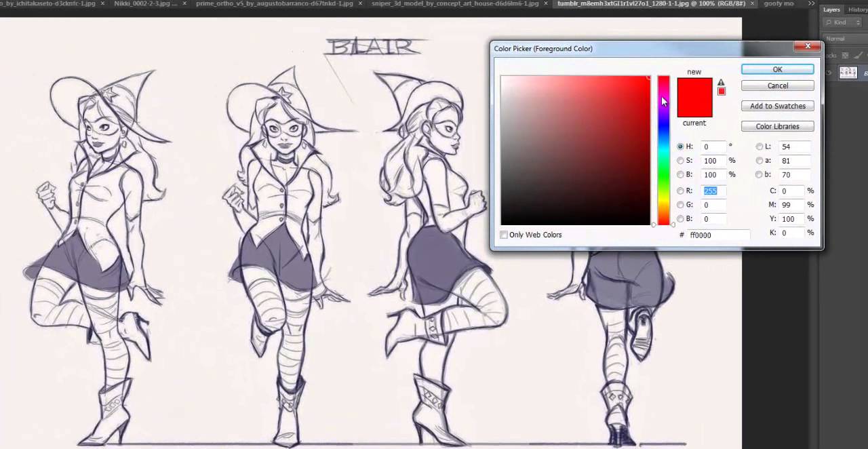Click the M magenta field showing 99

click(x=791, y=205)
